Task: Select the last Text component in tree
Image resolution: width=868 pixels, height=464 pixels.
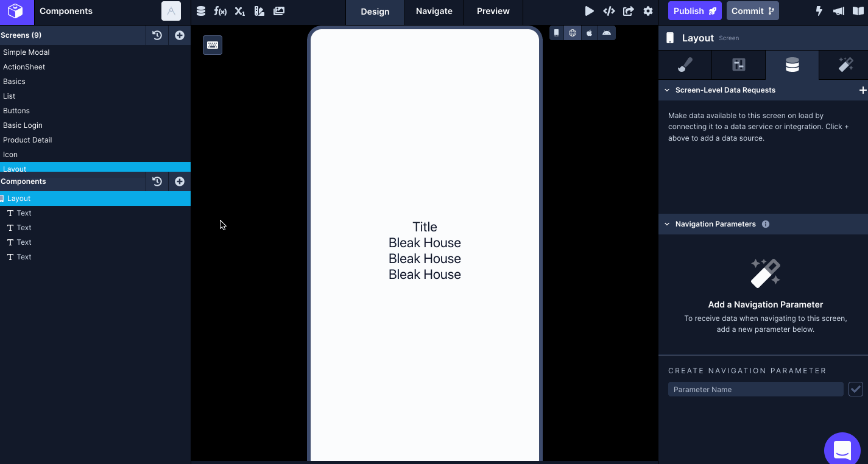Action: click(x=95, y=257)
